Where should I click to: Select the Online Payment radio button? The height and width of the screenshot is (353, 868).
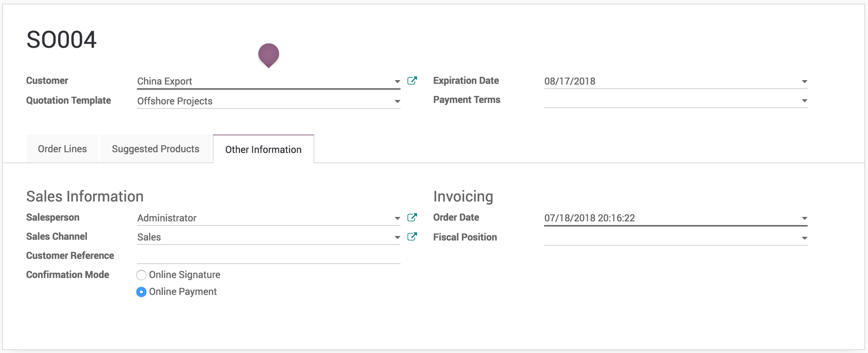point(141,292)
